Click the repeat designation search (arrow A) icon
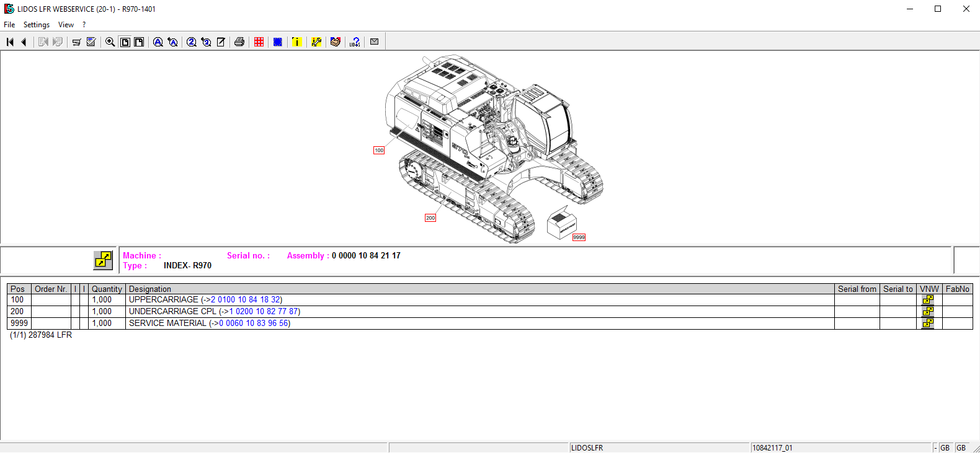This screenshot has width=980, height=453. point(173,42)
